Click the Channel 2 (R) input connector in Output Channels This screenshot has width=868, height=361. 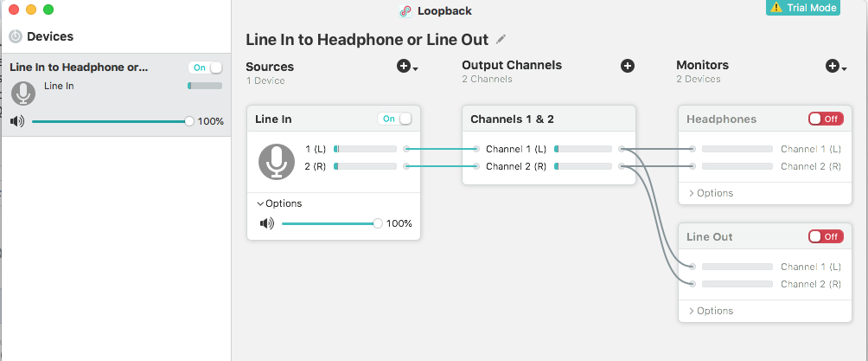(x=476, y=166)
